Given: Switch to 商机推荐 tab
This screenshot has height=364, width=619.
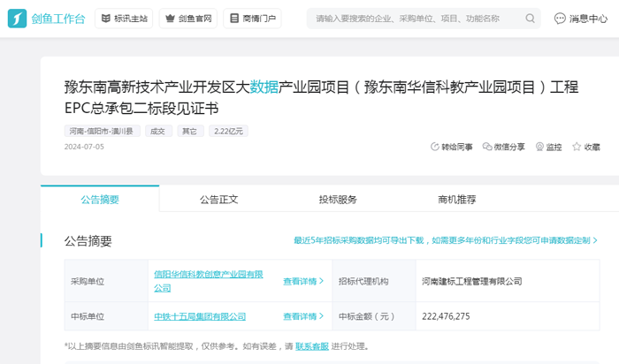Looking at the screenshot, I should point(456,200).
